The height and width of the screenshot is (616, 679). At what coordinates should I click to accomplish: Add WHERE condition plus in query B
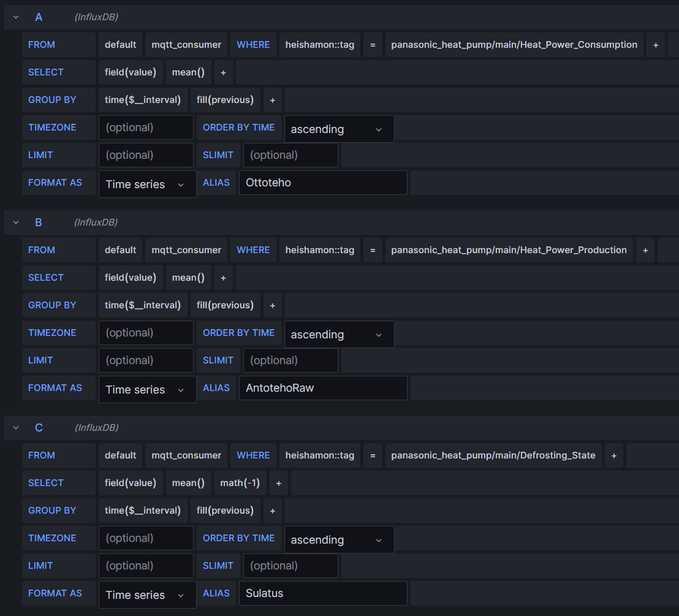[x=645, y=251]
